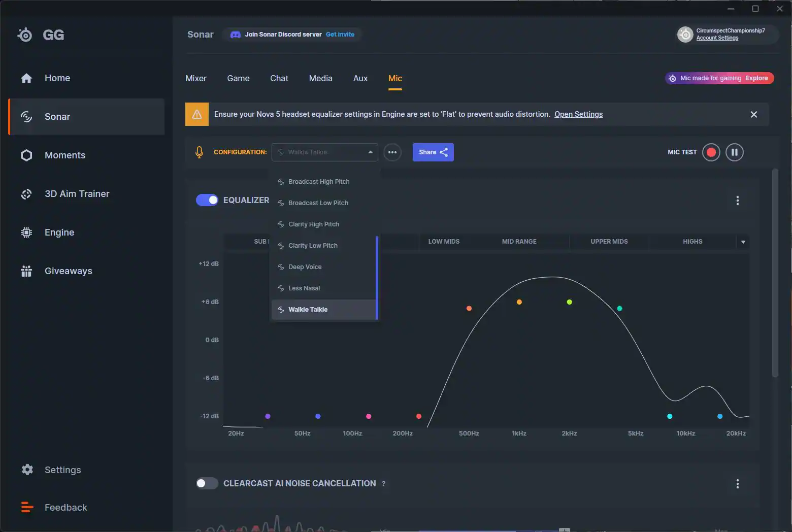The image size is (792, 532).
Task: Click the Sonar icon in the sidebar
Action: click(26, 117)
